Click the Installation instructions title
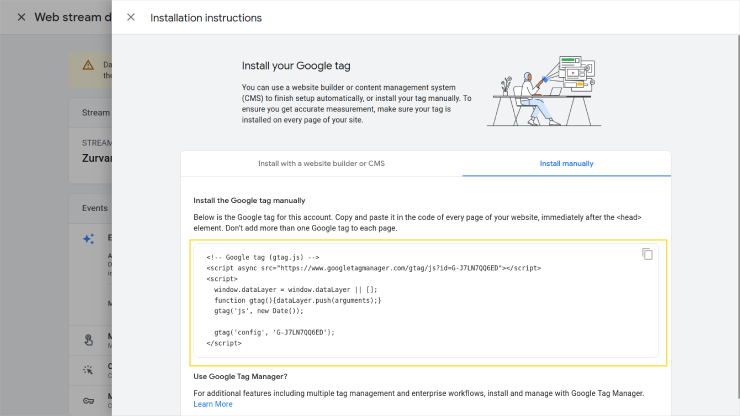The height and width of the screenshot is (416, 740). coord(206,18)
